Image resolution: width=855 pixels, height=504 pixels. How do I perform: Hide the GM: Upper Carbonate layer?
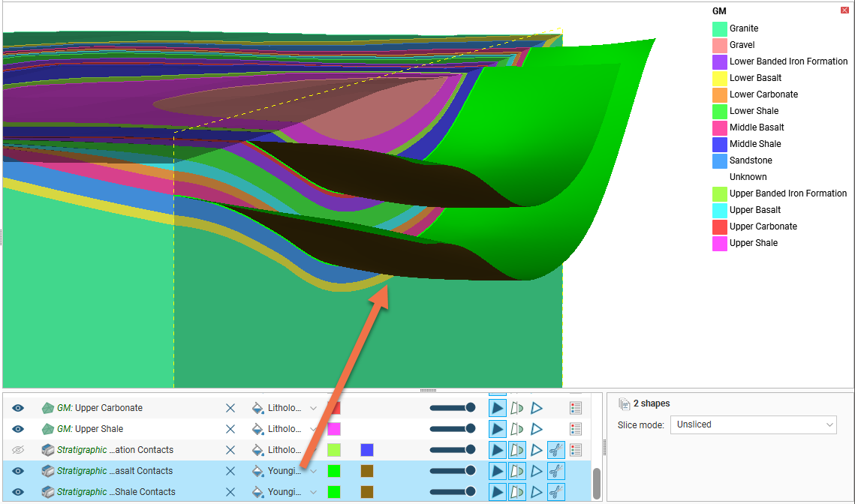[18, 408]
